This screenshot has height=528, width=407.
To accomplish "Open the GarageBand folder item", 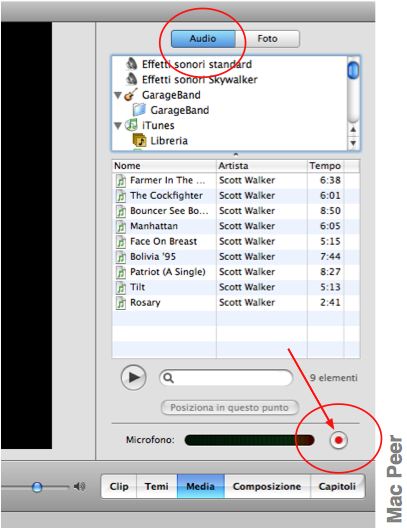I will (179, 110).
